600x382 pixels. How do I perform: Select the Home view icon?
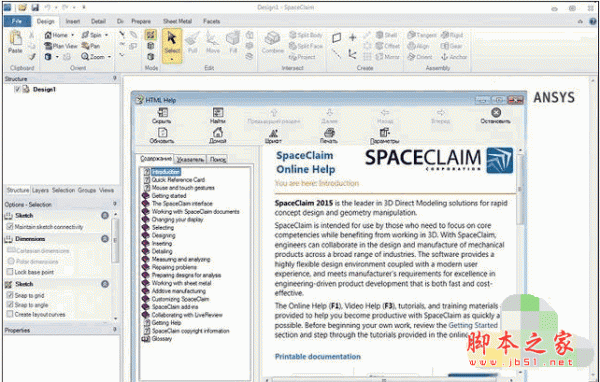click(48, 35)
